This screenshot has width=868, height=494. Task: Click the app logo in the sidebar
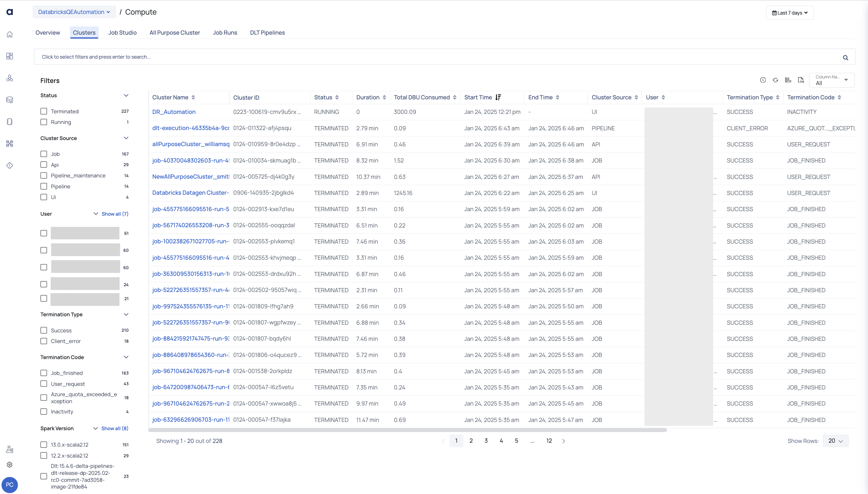click(9, 12)
